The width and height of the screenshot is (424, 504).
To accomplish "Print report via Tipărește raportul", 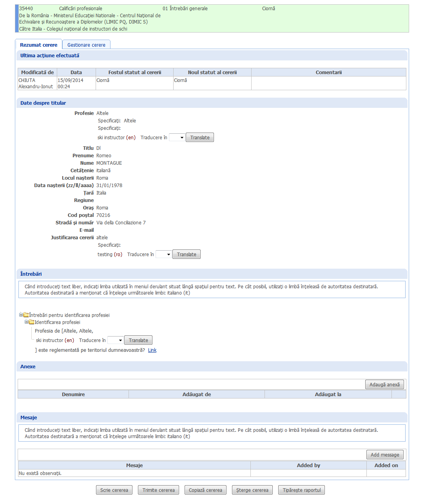I will (301, 490).
